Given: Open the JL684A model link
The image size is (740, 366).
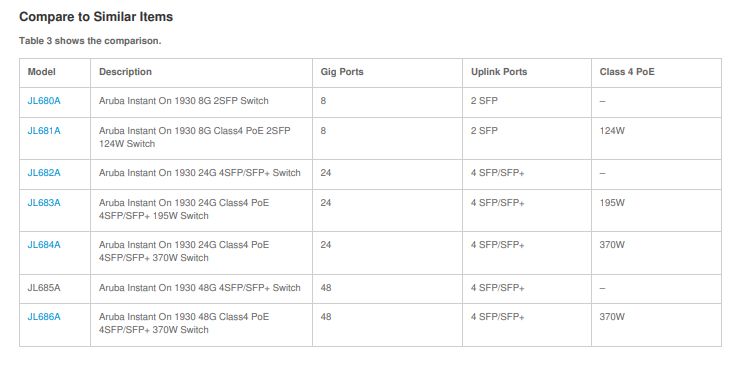Looking at the screenshot, I should (44, 245).
